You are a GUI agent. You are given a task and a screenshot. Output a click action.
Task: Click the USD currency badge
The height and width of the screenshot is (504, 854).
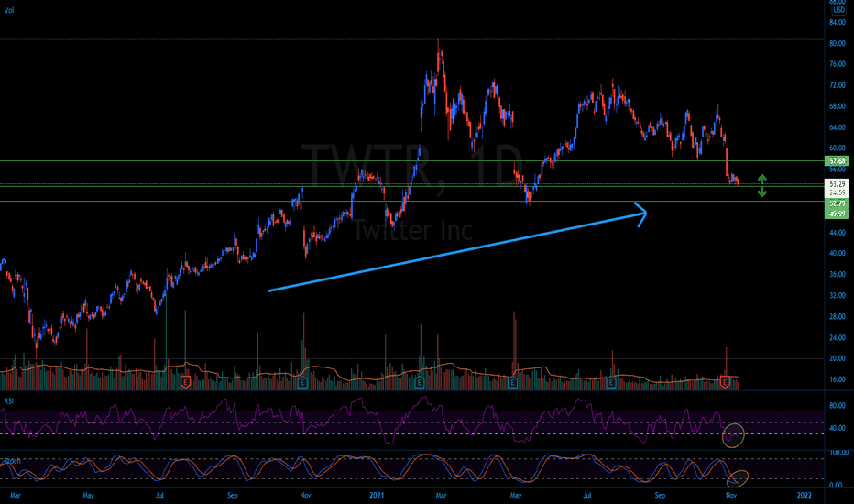(838, 10)
